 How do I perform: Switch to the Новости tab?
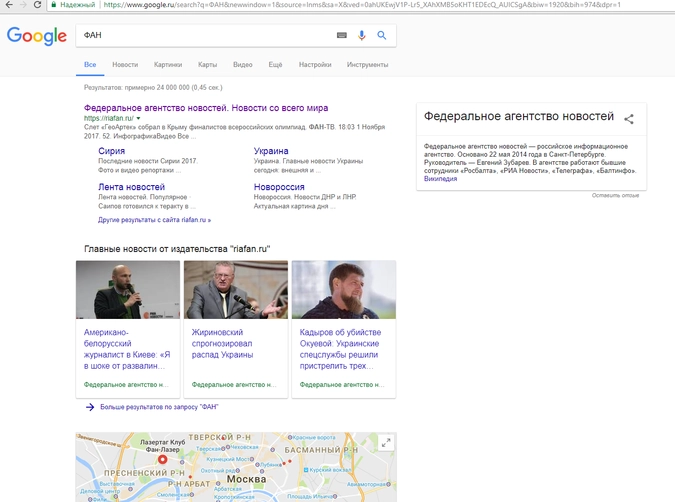(x=125, y=65)
